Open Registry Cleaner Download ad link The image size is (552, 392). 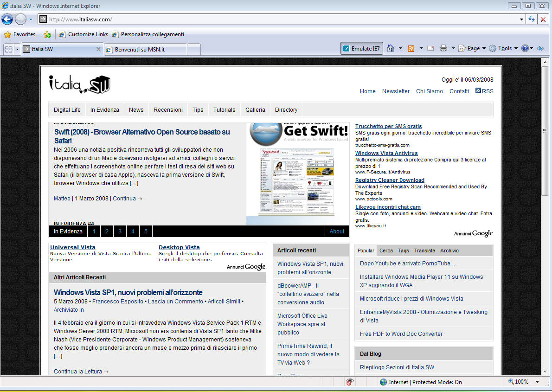tap(390, 180)
